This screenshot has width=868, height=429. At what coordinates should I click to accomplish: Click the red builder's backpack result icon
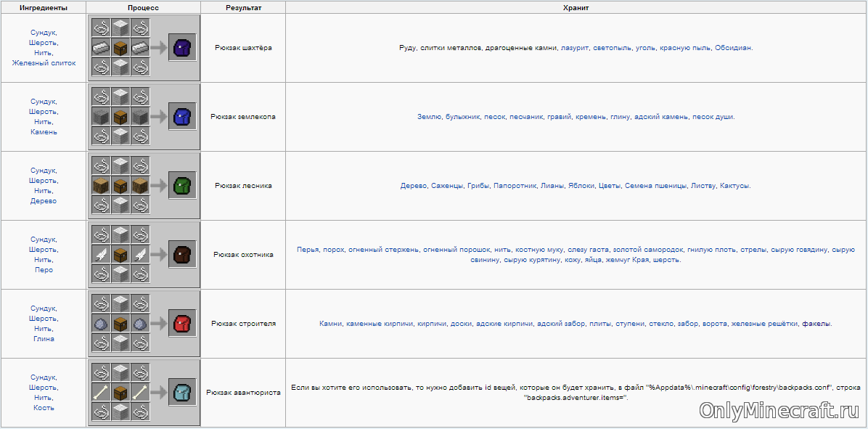(181, 324)
